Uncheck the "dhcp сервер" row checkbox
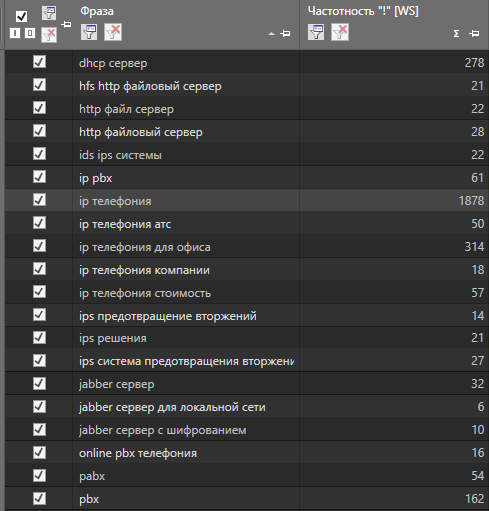489x511 pixels. [39, 62]
